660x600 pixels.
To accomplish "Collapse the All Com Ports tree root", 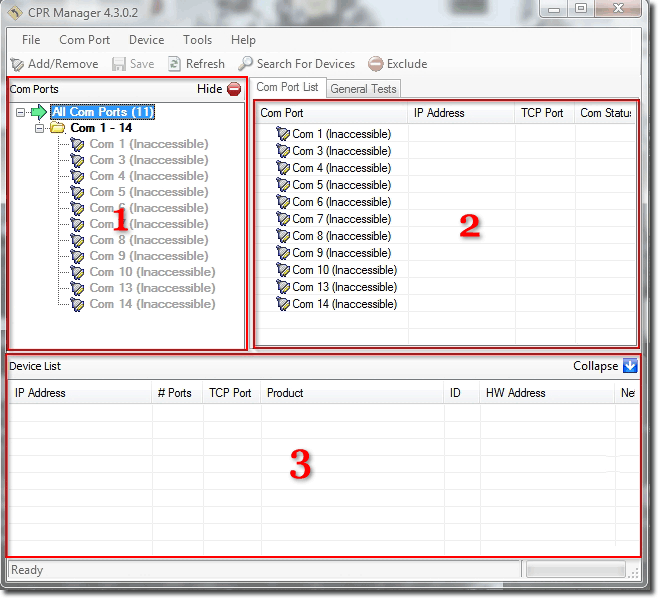I will pyautogui.click(x=22, y=112).
